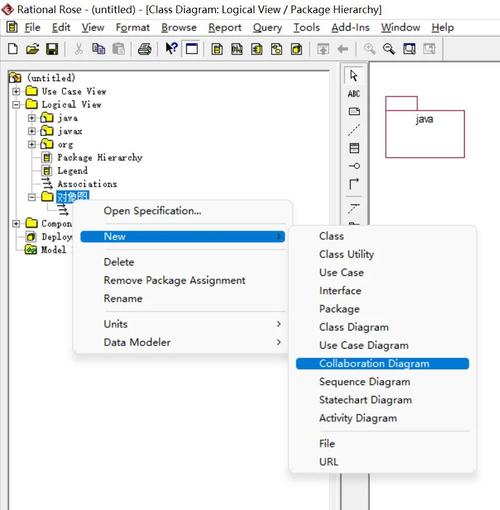Expand the javax package node
Screen dimensions: 500x510
(32, 131)
